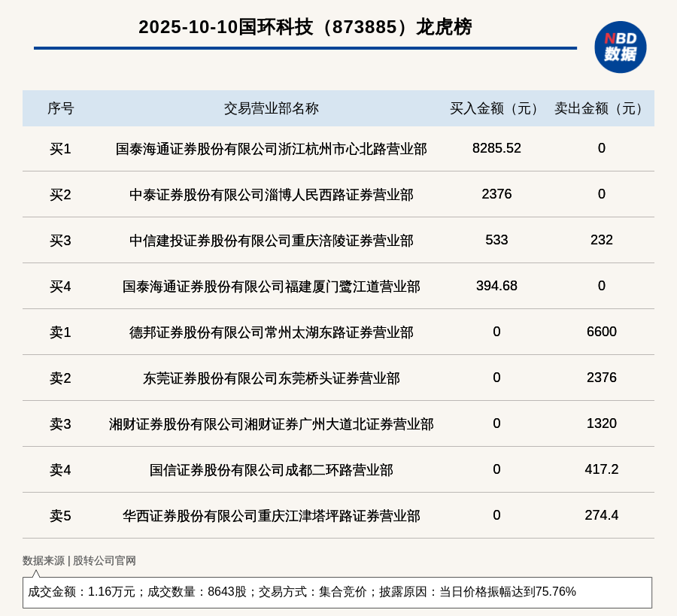The image size is (677, 616).
Task: Click the 2025-10-10国环科技 龙虎榜 title
Action: pos(305,27)
